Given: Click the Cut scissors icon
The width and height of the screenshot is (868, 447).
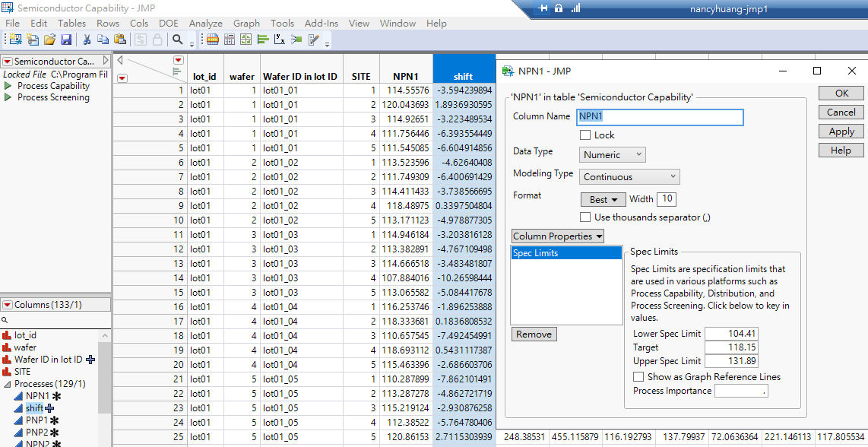Looking at the screenshot, I should tap(87, 40).
